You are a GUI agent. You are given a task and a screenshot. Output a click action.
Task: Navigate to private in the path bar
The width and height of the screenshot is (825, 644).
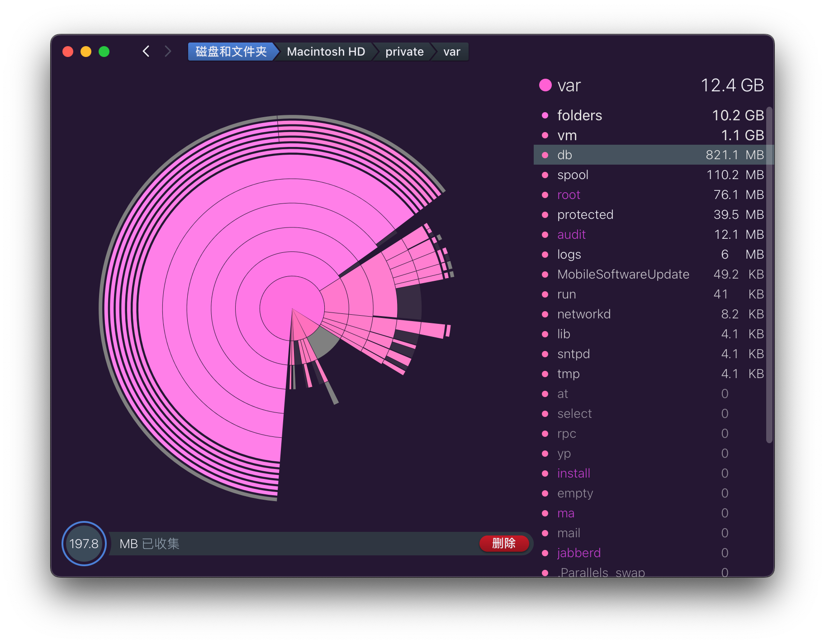(404, 52)
